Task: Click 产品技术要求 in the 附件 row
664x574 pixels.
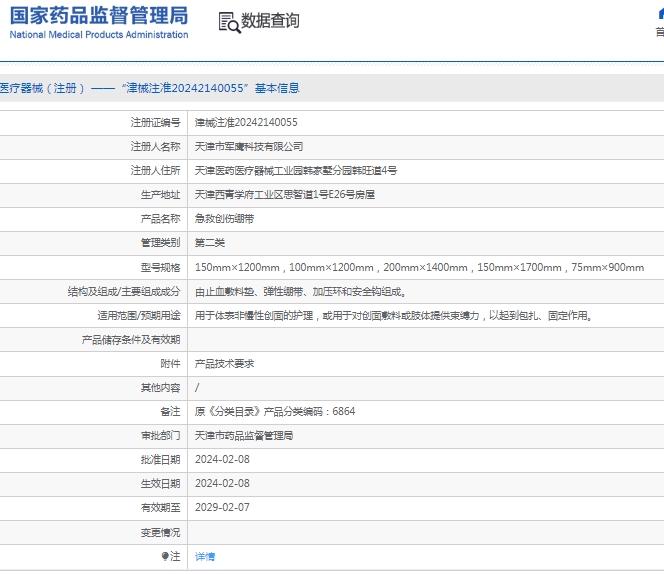Action: point(224,364)
